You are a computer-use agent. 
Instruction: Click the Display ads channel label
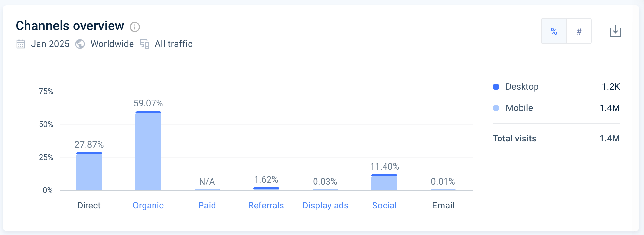click(x=325, y=205)
